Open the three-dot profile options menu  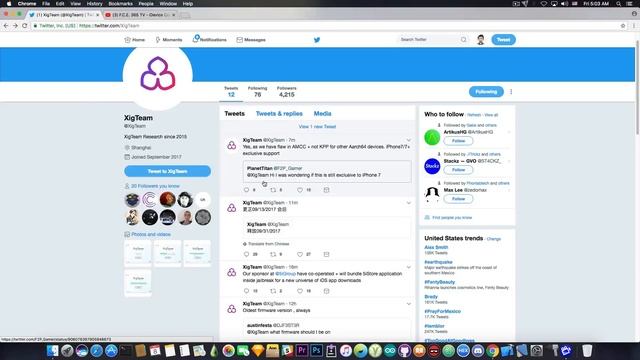pyautogui.click(x=511, y=92)
